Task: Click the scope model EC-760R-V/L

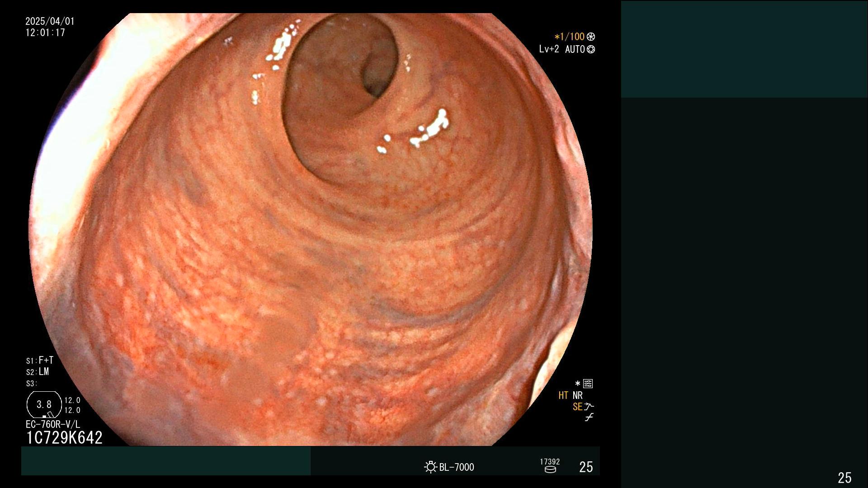Action: [x=53, y=424]
